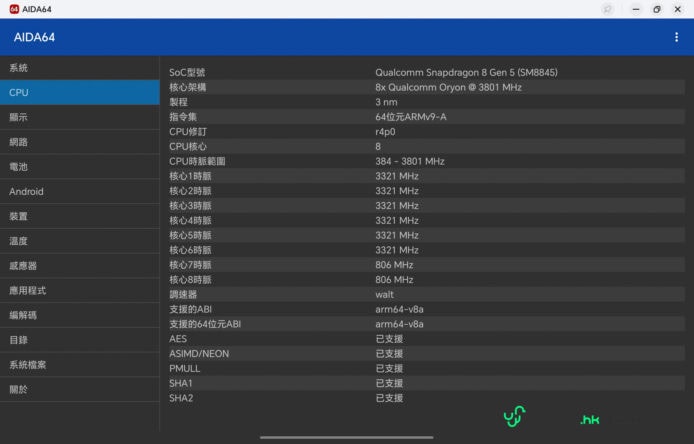Open the 感應器 section
The image size is (694, 444).
(x=80, y=266)
